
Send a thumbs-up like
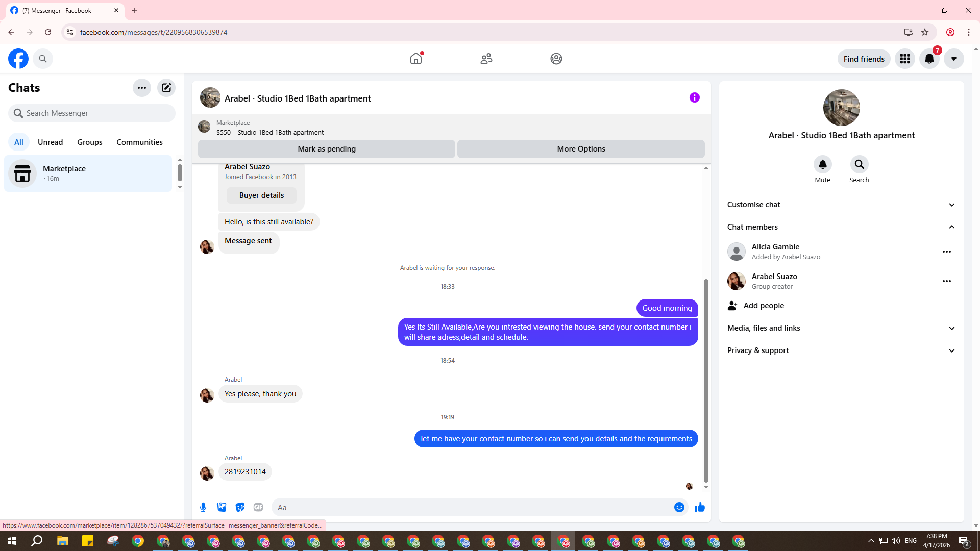tap(699, 507)
